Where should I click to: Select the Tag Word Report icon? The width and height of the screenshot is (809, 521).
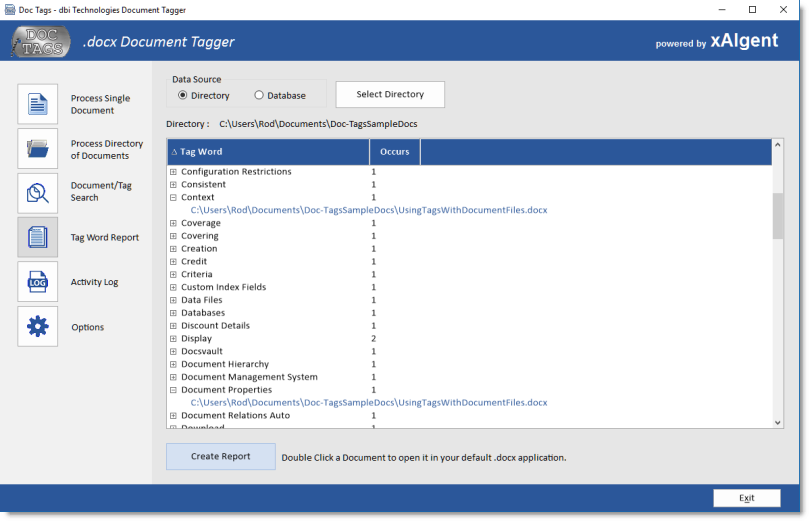pos(38,237)
